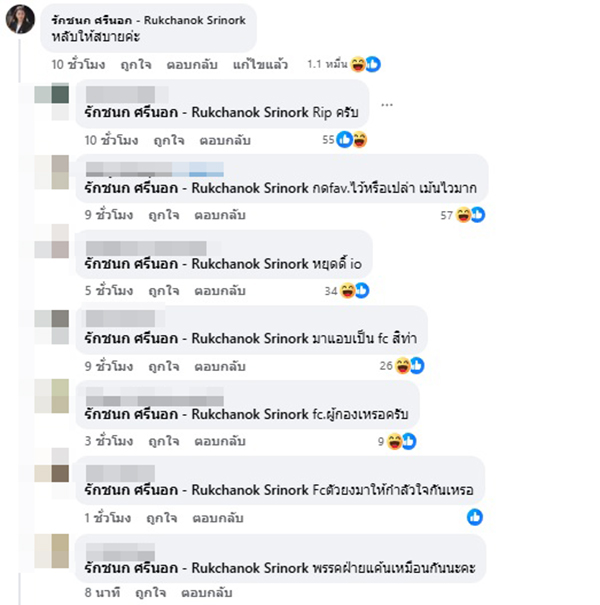Click the thumbs-up icon on the 1 ชั่วโมง reply
This screenshot has height=605, width=600.
pyautogui.click(x=475, y=517)
